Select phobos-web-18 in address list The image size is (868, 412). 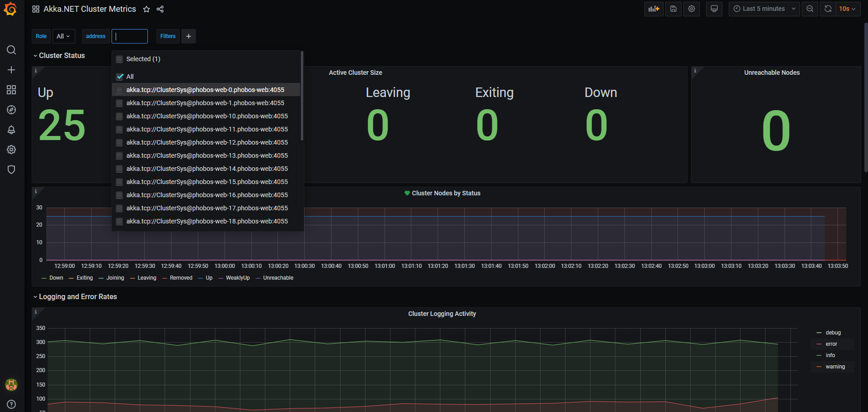click(x=206, y=221)
